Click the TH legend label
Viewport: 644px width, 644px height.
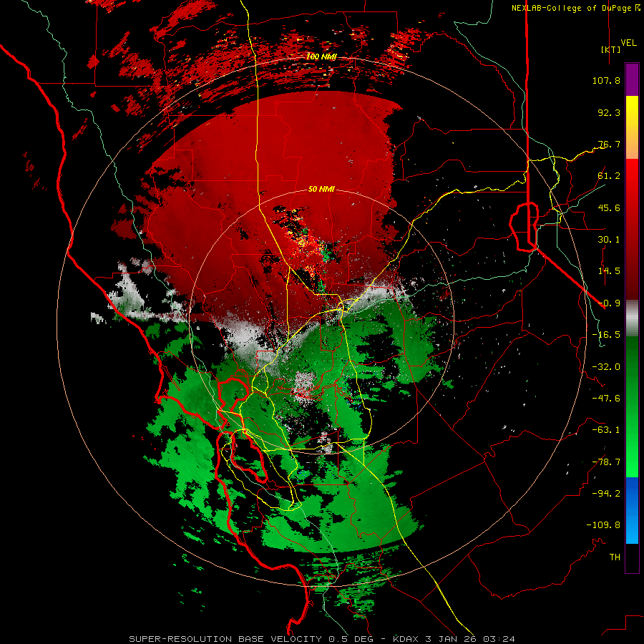615,557
